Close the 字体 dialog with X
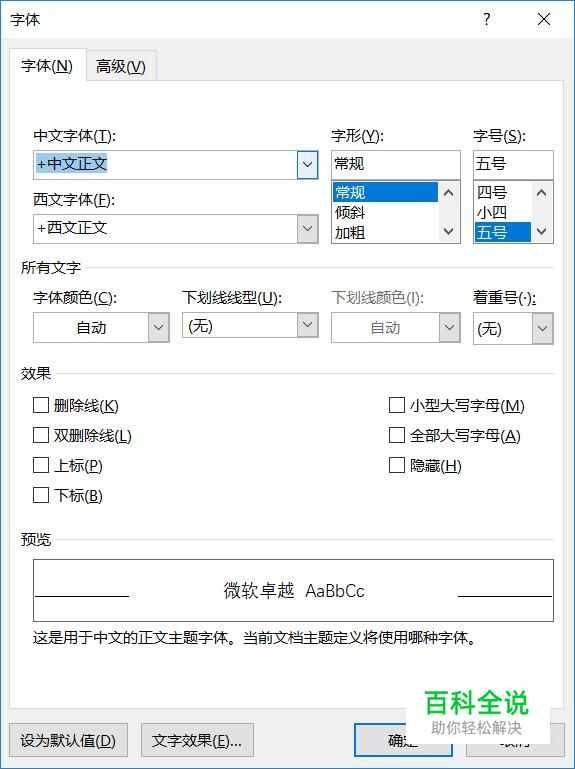The height and width of the screenshot is (769, 575). click(544, 20)
